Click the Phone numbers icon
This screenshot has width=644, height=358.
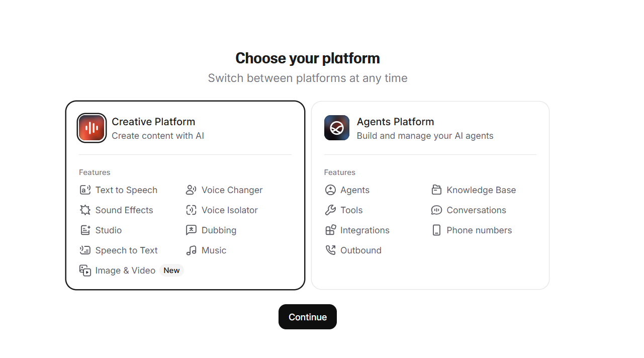pyautogui.click(x=436, y=230)
